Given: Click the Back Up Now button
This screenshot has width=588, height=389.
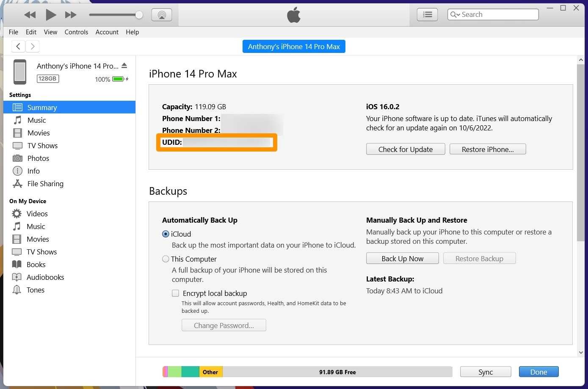Looking at the screenshot, I should click(x=402, y=259).
